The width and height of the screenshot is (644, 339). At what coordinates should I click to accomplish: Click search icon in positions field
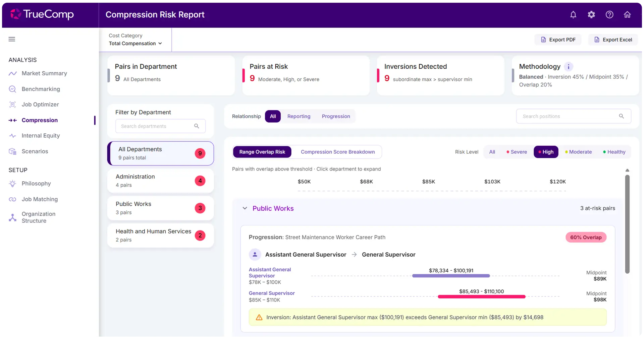coord(621,116)
